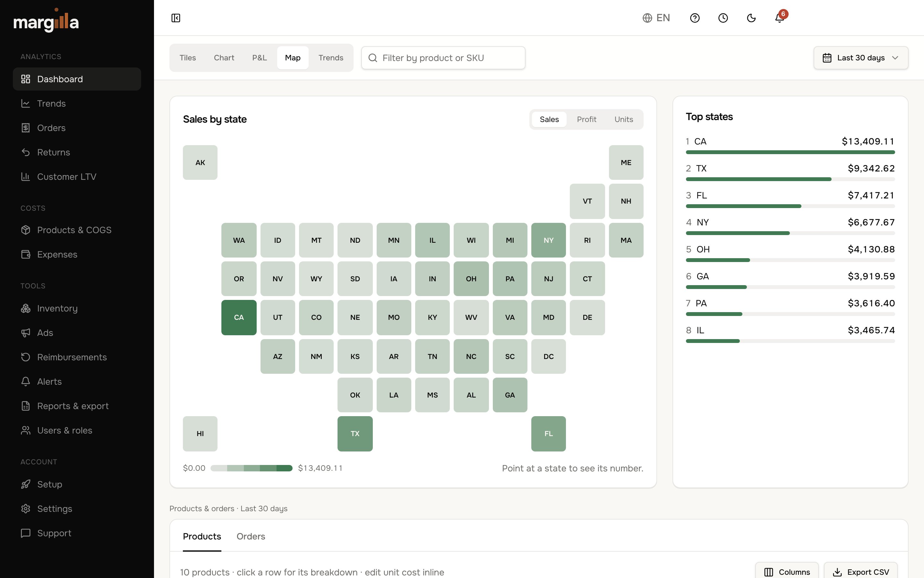924x578 pixels.
Task: Click OH value $4,130.88
Action: 871,249
